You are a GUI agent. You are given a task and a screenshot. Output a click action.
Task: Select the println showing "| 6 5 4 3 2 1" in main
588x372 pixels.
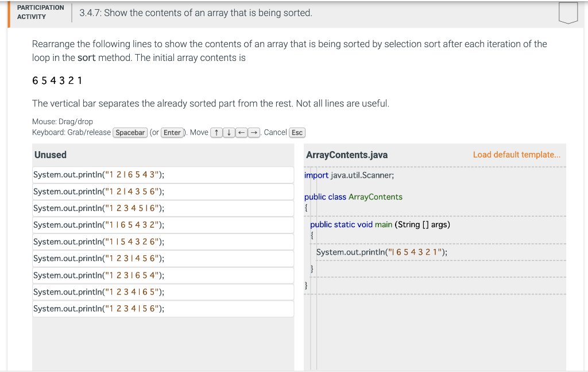382,252
